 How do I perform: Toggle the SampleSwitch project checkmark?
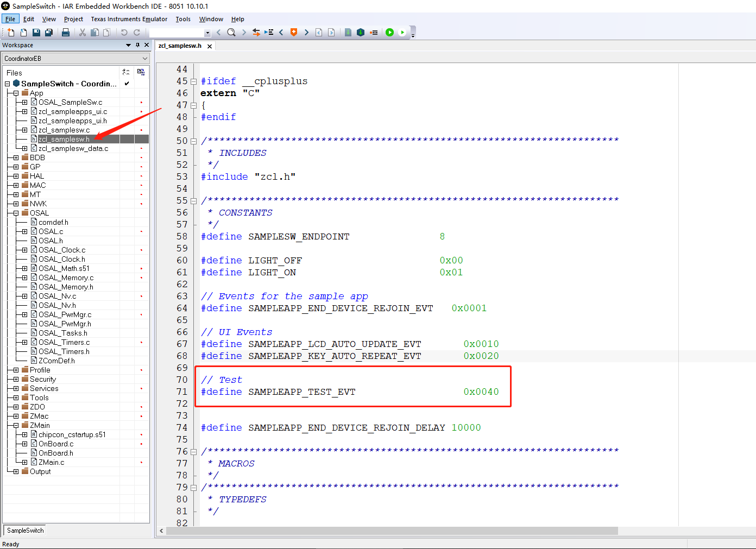(x=127, y=84)
